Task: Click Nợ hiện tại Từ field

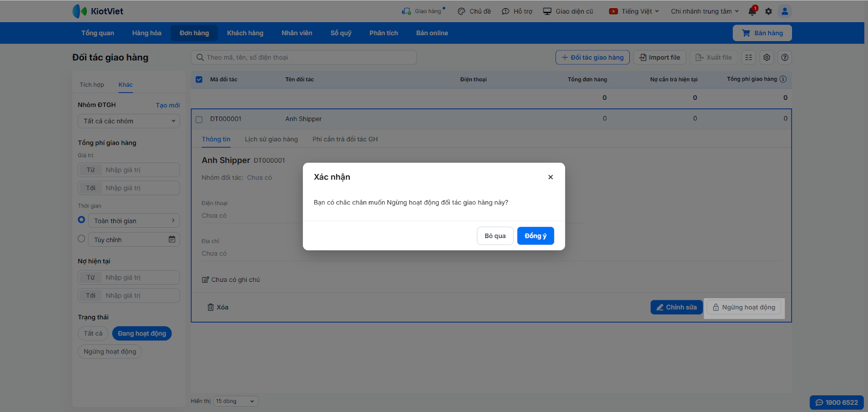Action: click(x=129, y=278)
